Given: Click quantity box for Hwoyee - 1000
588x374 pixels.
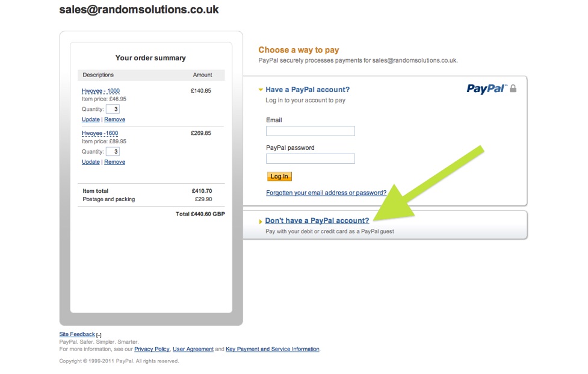Looking at the screenshot, I should [x=113, y=109].
